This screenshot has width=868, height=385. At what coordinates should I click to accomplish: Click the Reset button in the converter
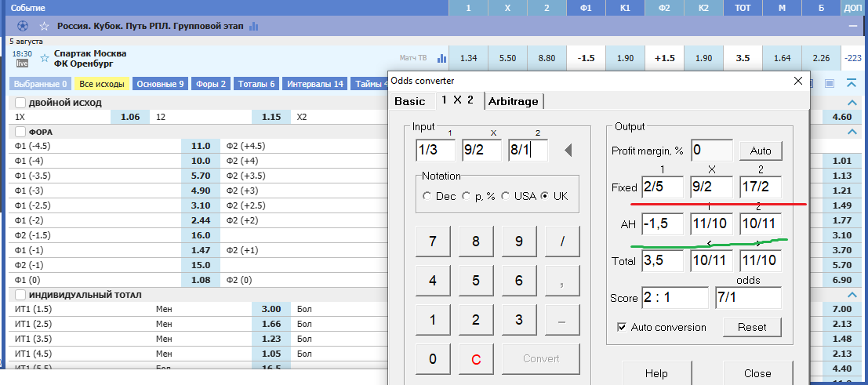click(752, 327)
